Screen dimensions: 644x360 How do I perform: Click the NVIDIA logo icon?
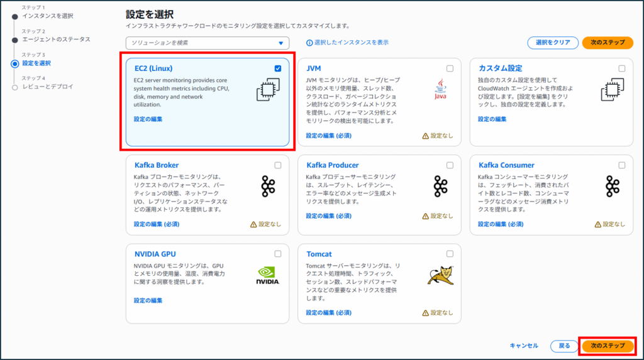(268, 276)
